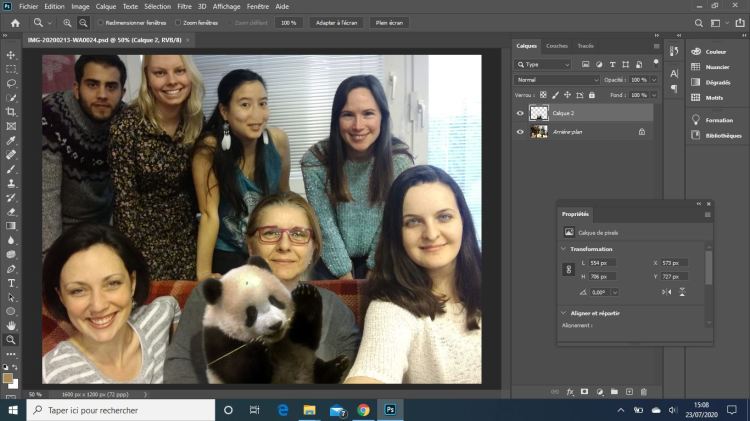The image size is (750, 421).
Task: Toggle lock transparent pixels
Action: [543, 95]
